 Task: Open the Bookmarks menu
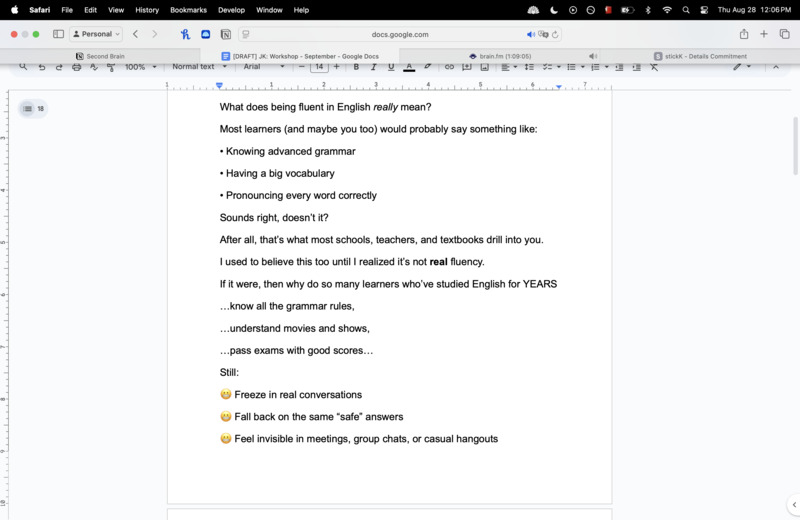(x=188, y=10)
